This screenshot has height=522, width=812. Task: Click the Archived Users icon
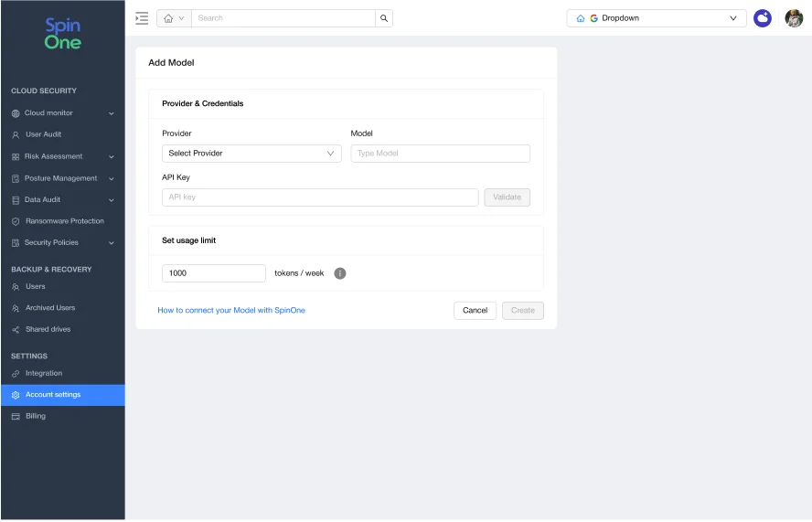(x=16, y=308)
